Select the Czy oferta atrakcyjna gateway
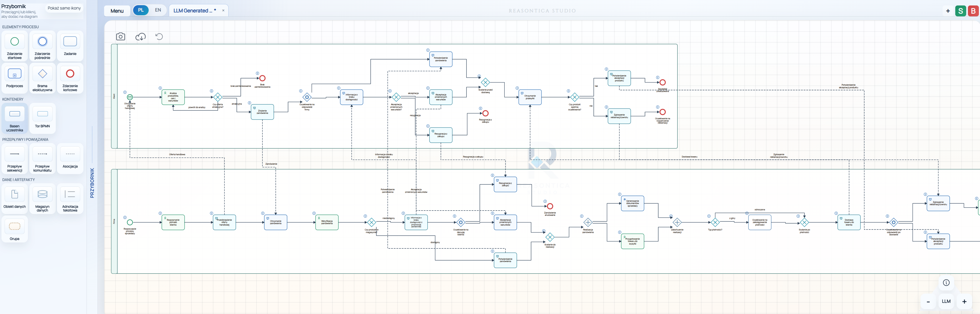Viewport: 980px width, 314px height. pyautogui.click(x=218, y=97)
